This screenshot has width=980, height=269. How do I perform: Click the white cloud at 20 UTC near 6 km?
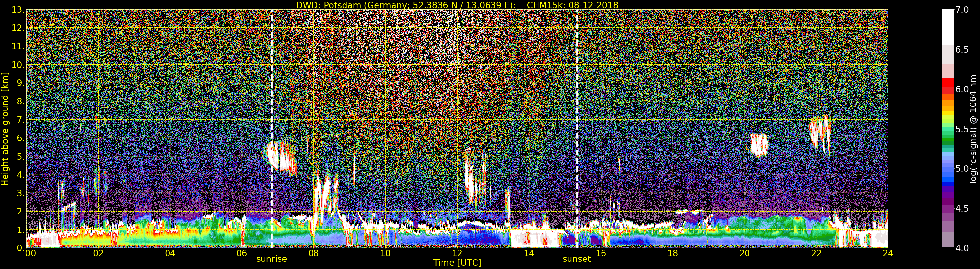pyautogui.click(x=758, y=145)
